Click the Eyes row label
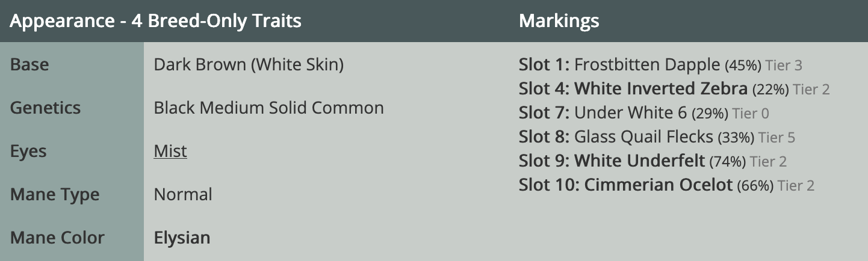Image resolution: width=868 pixels, height=261 pixels. (28, 151)
